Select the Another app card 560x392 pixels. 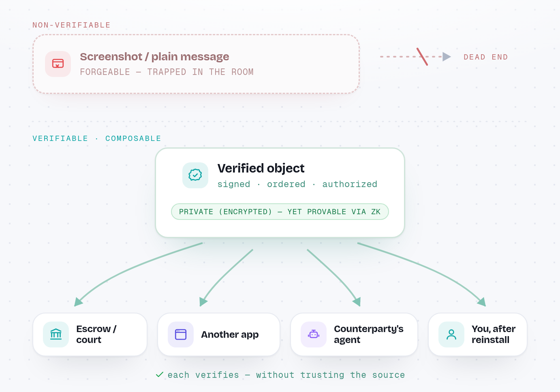click(x=219, y=334)
